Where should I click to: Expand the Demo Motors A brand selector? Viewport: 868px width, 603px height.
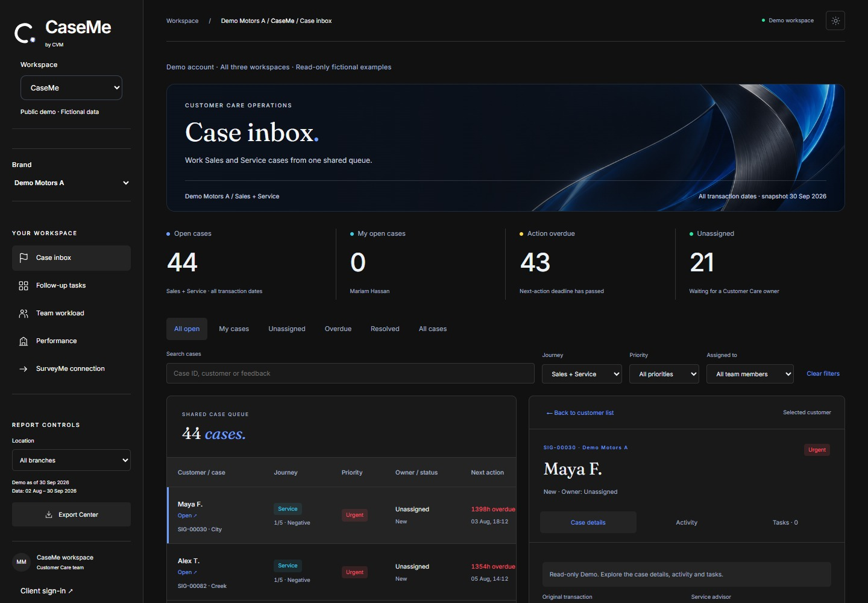pyautogui.click(x=71, y=183)
